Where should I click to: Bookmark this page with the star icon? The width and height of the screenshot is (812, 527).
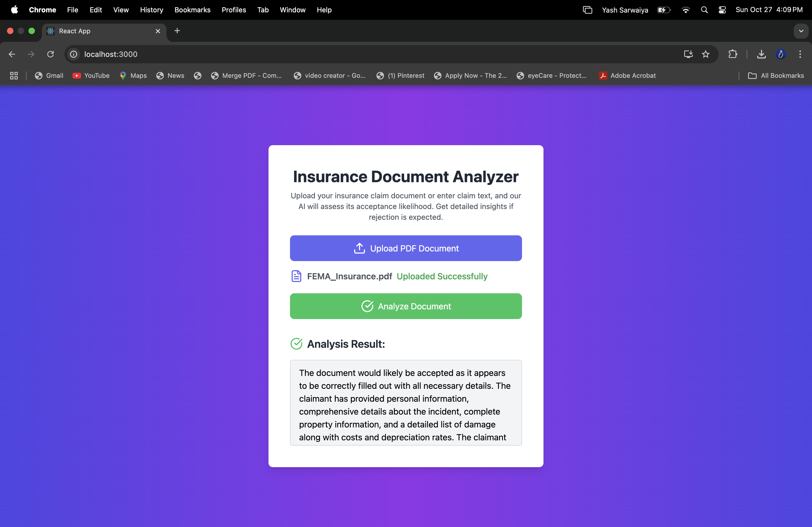pyautogui.click(x=706, y=54)
